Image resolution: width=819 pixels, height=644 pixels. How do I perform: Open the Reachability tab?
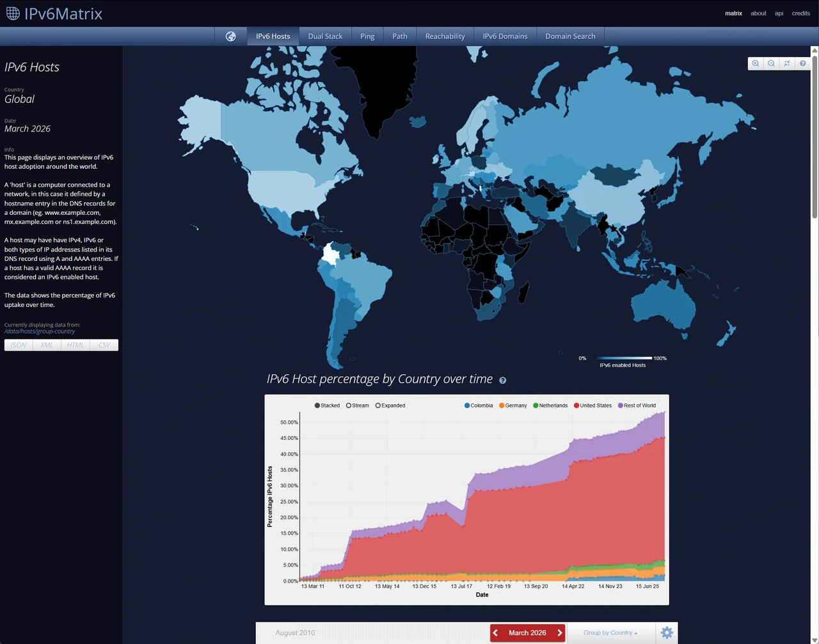coord(445,36)
